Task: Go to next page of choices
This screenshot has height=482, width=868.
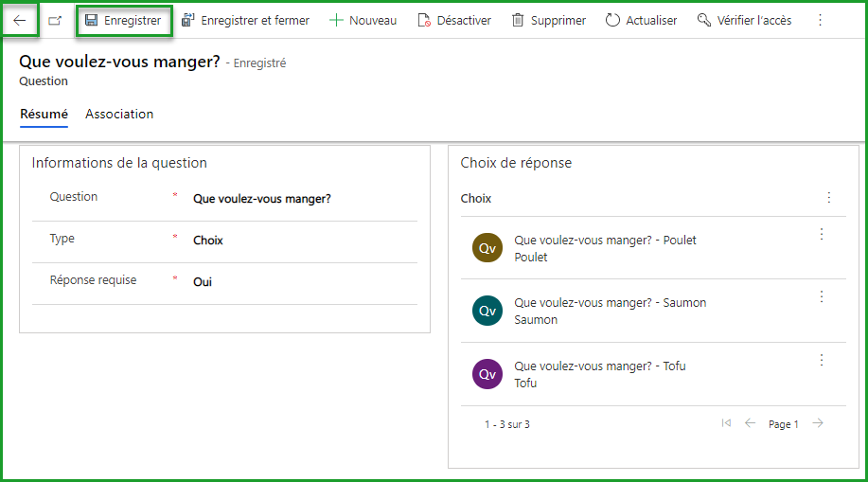Action: pyautogui.click(x=818, y=423)
